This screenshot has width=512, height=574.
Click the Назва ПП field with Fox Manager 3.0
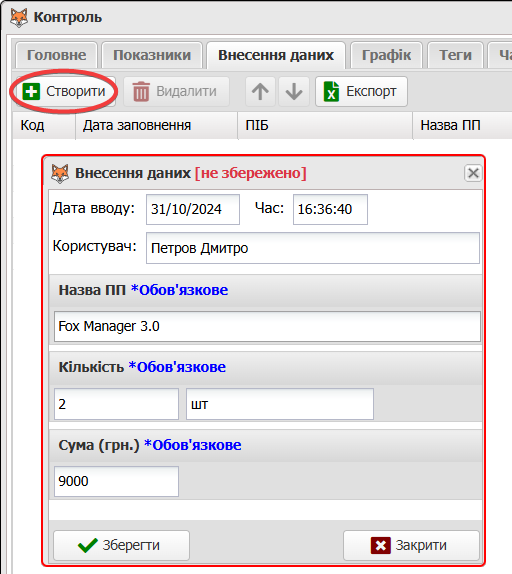[267, 326]
